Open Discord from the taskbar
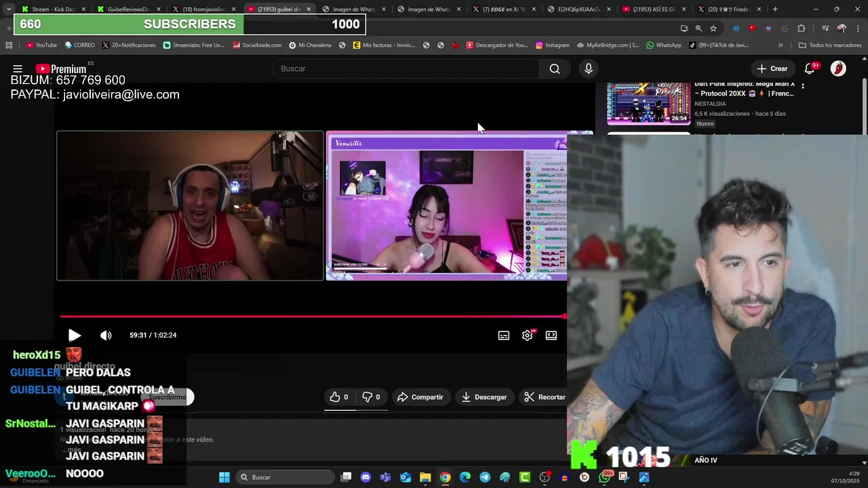Screen dimensions: 868x488 tap(366, 477)
